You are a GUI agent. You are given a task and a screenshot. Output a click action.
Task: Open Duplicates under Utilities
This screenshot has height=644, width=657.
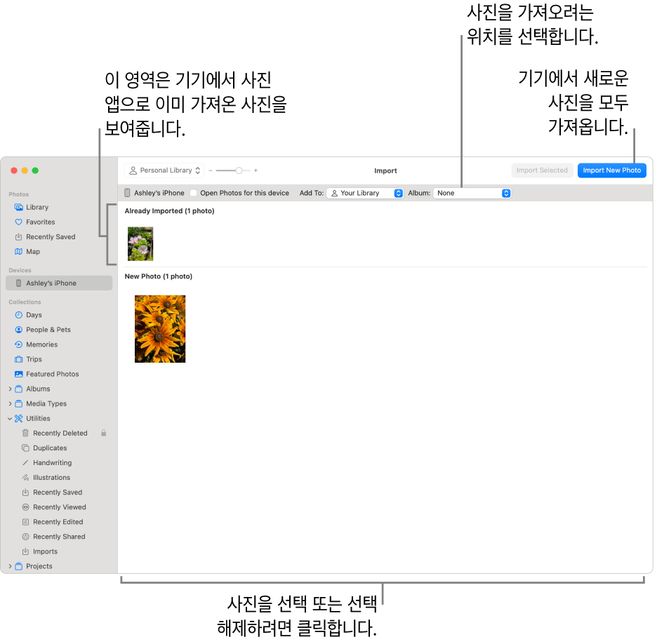tap(59, 448)
